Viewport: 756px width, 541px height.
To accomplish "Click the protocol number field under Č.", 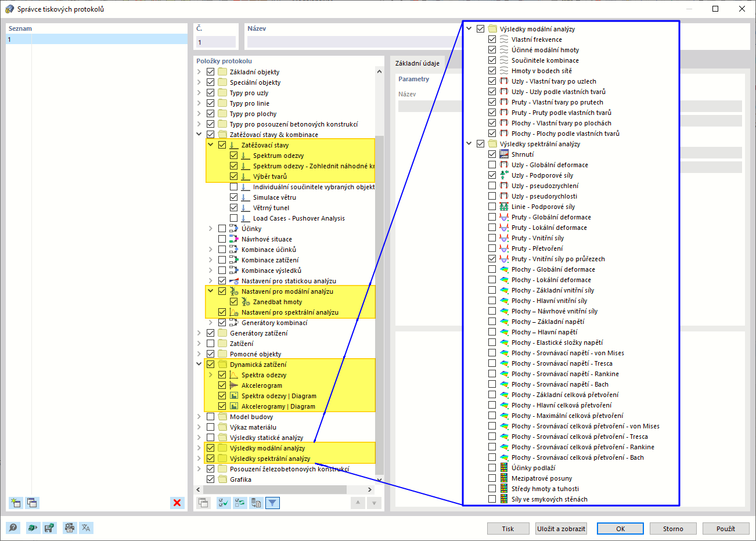I will click(x=216, y=42).
